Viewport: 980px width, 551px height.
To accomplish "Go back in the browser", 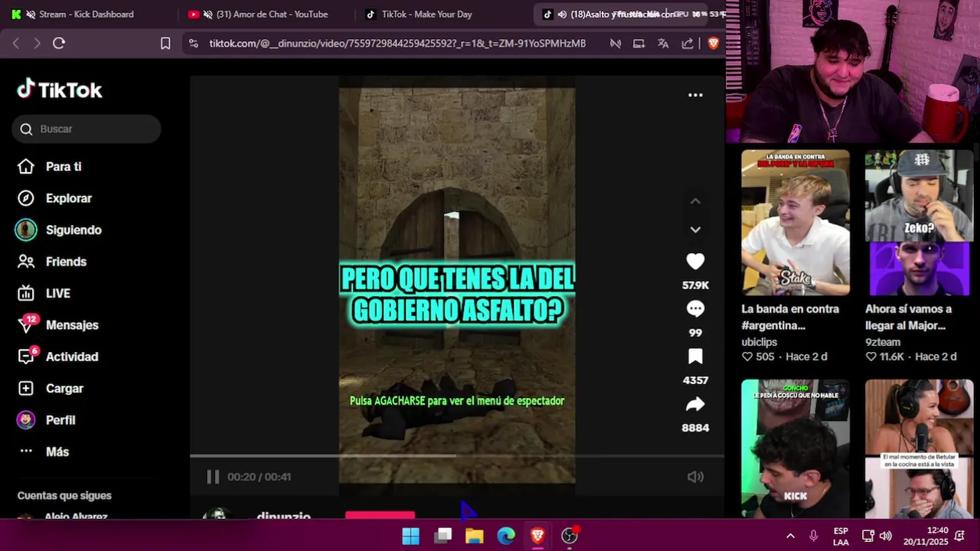I will point(15,44).
